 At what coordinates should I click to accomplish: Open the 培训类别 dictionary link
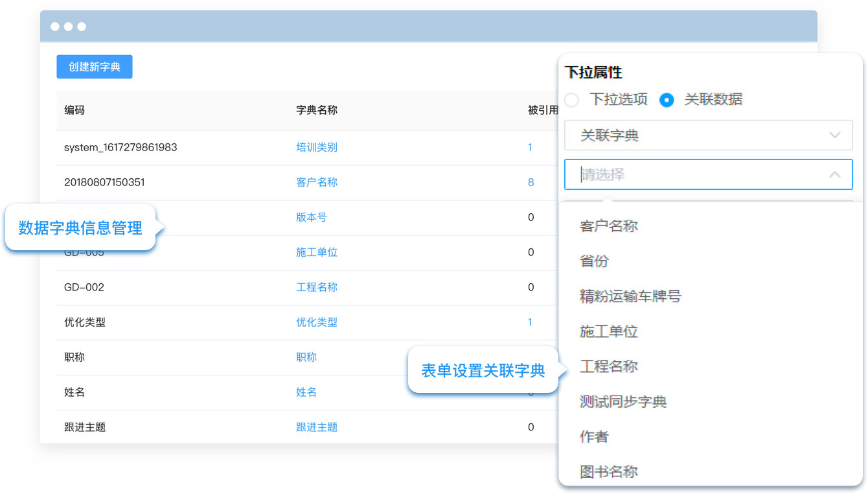[317, 147]
